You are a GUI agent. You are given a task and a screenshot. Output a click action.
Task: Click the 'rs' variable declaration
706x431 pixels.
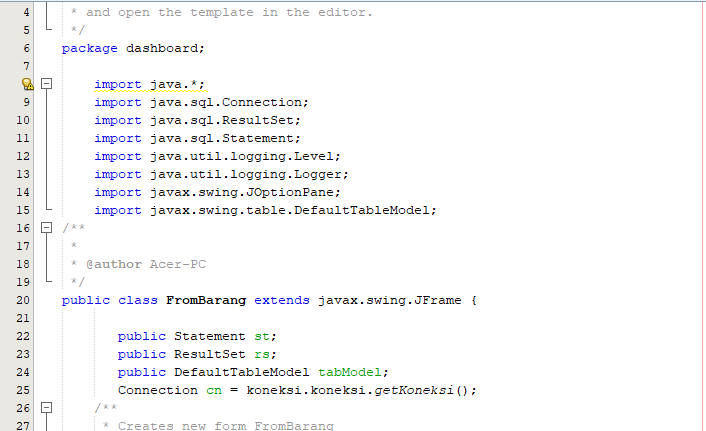tap(262, 354)
